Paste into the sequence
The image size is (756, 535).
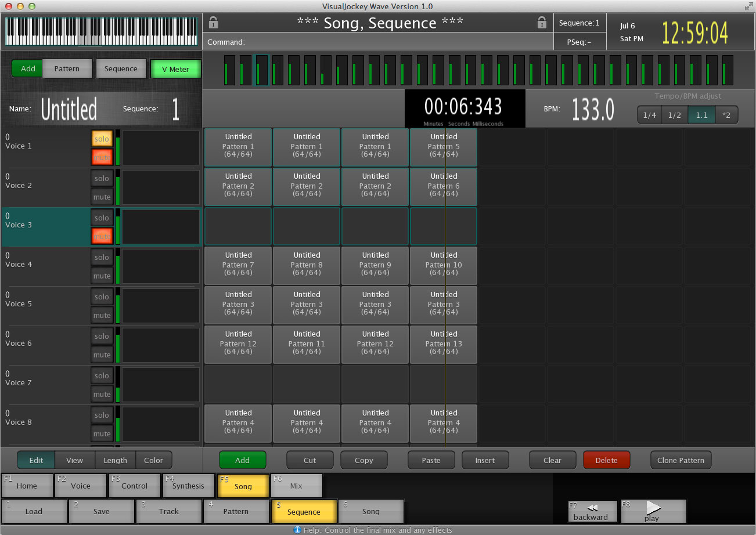point(431,460)
